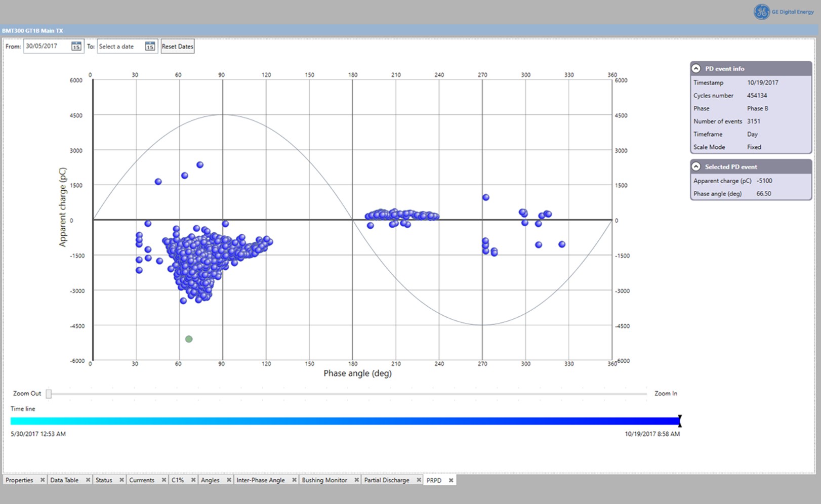Click the To date input field

pyautogui.click(x=120, y=47)
